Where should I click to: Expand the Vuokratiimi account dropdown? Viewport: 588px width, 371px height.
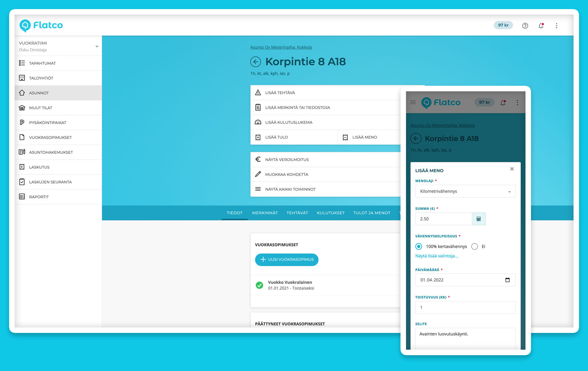point(97,47)
